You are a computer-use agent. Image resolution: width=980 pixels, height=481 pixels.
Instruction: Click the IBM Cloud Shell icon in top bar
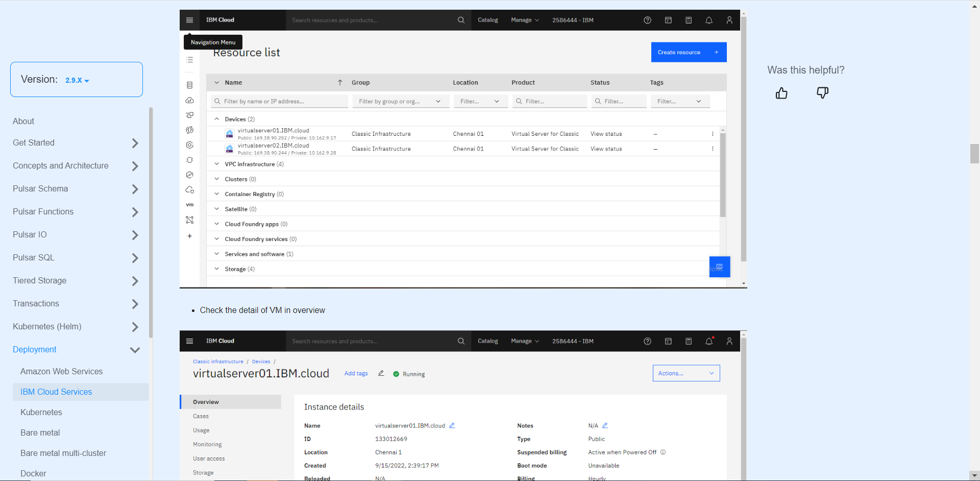(x=668, y=20)
